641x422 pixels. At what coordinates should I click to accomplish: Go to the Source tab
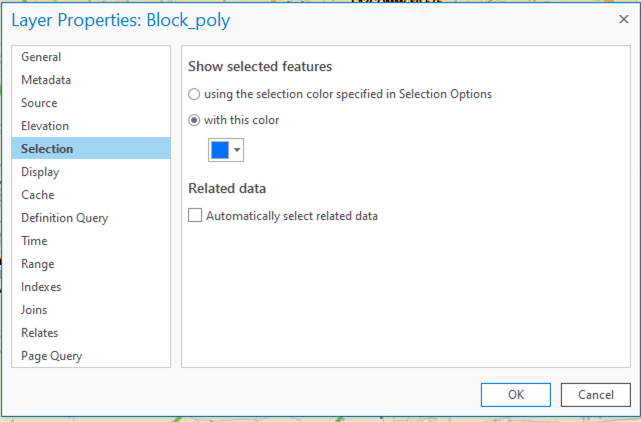tap(39, 103)
